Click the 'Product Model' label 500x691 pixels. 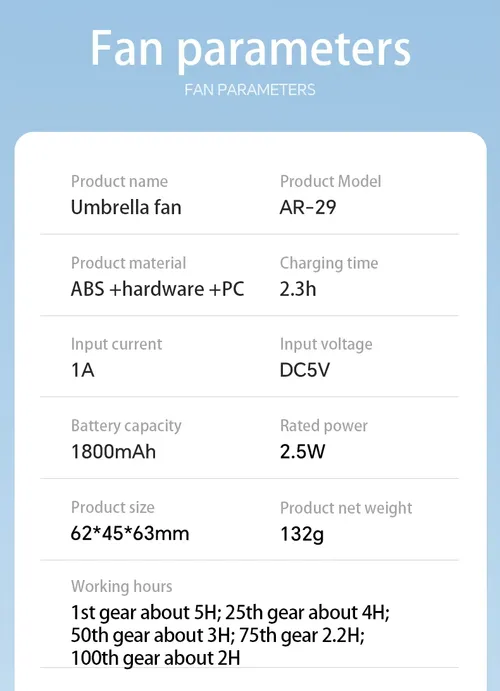point(330,182)
